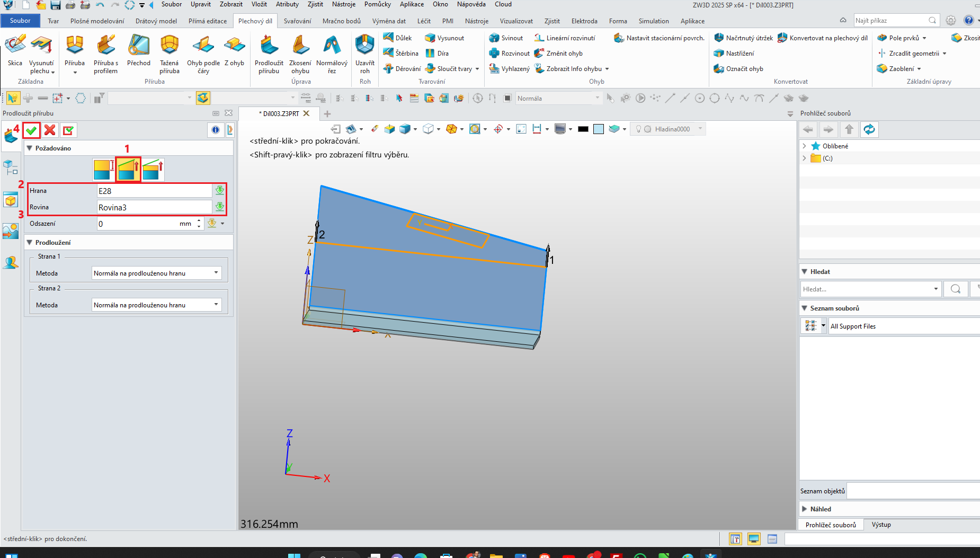
Task: Select the Štěrbina louver tool
Action: click(x=400, y=53)
